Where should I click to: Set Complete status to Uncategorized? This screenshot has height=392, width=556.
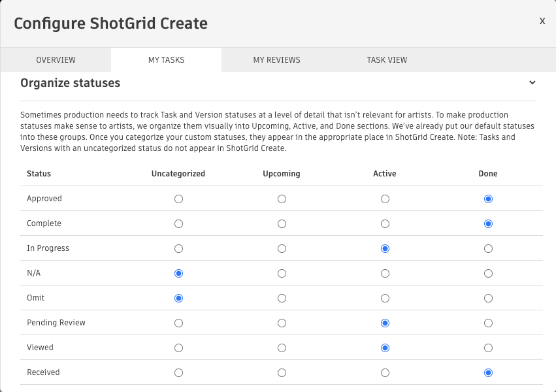[178, 223]
